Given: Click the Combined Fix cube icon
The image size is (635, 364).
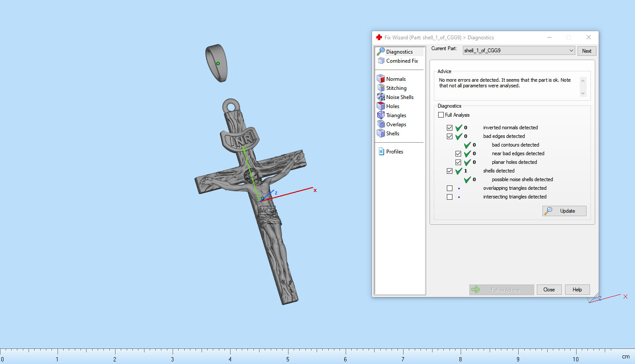Looking at the screenshot, I should coord(381,61).
